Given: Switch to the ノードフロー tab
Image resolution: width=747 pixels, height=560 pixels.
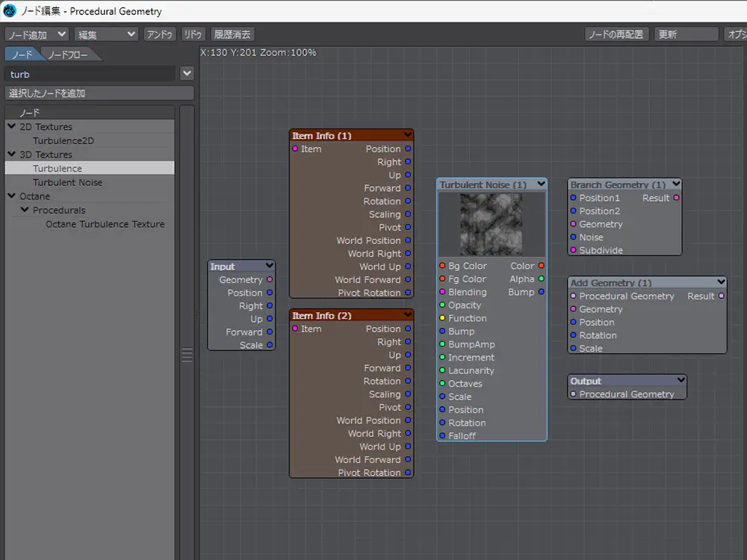Looking at the screenshot, I should [x=69, y=55].
